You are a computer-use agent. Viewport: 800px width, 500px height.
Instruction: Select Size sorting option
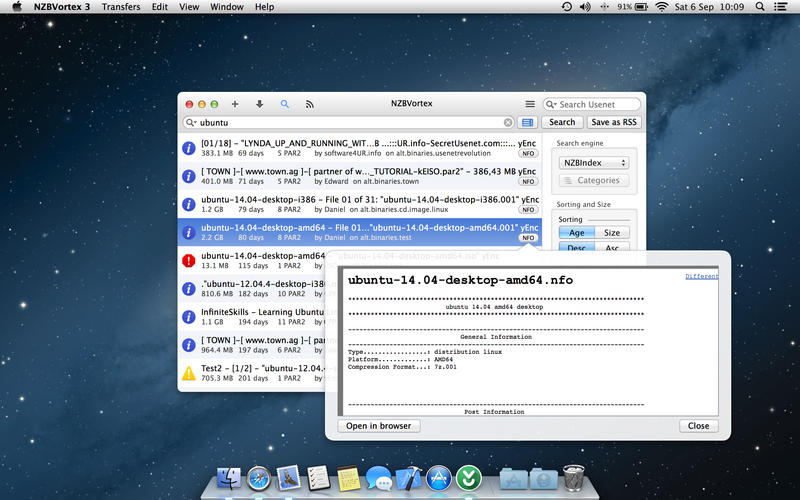(x=611, y=233)
